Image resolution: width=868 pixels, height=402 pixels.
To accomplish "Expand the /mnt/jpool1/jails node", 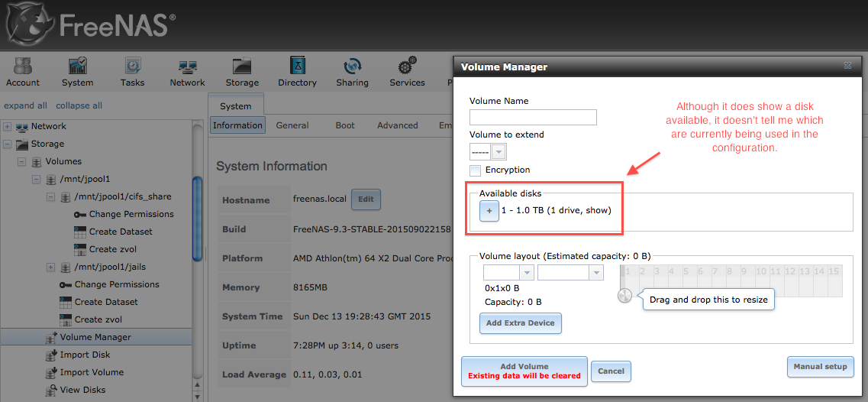I will pyautogui.click(x=50, y=267).
